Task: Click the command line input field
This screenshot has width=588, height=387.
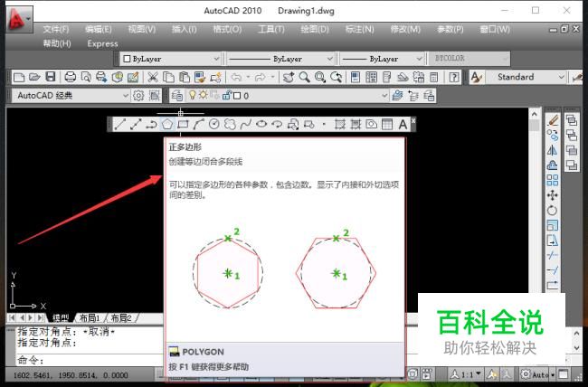Action: [90, 361]
